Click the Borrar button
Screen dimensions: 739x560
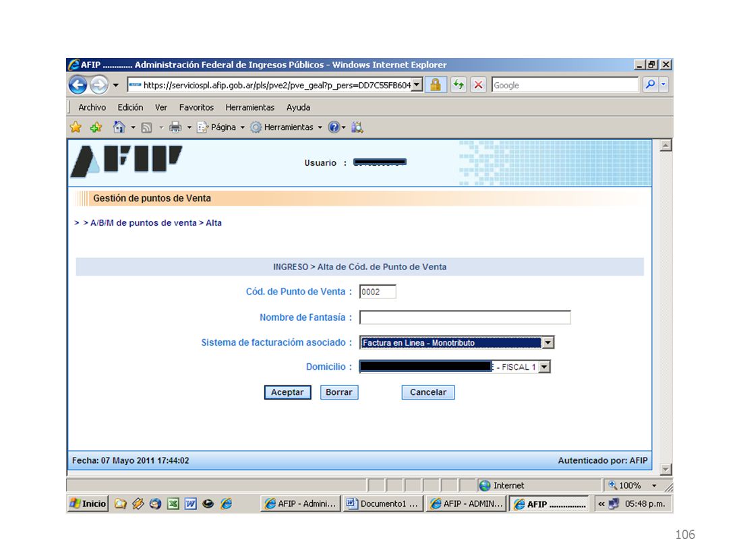coord(339,392)
